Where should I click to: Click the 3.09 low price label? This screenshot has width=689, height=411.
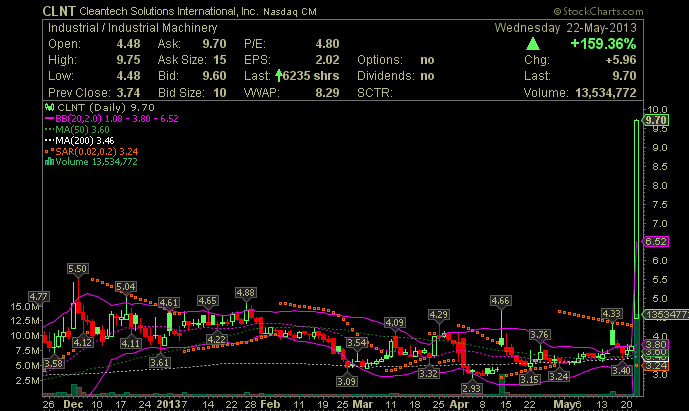346,381
